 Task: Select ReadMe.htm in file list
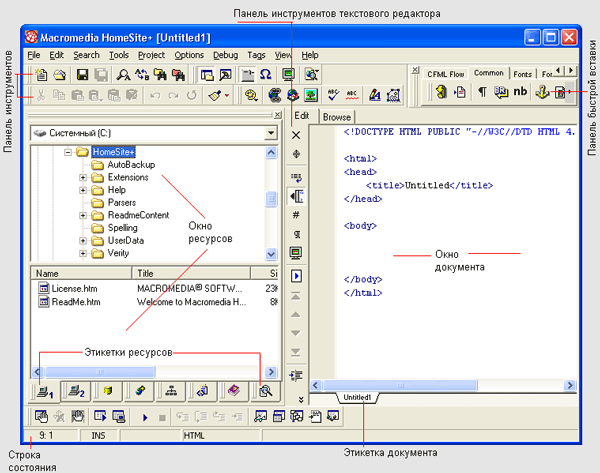tap(76, 302)
